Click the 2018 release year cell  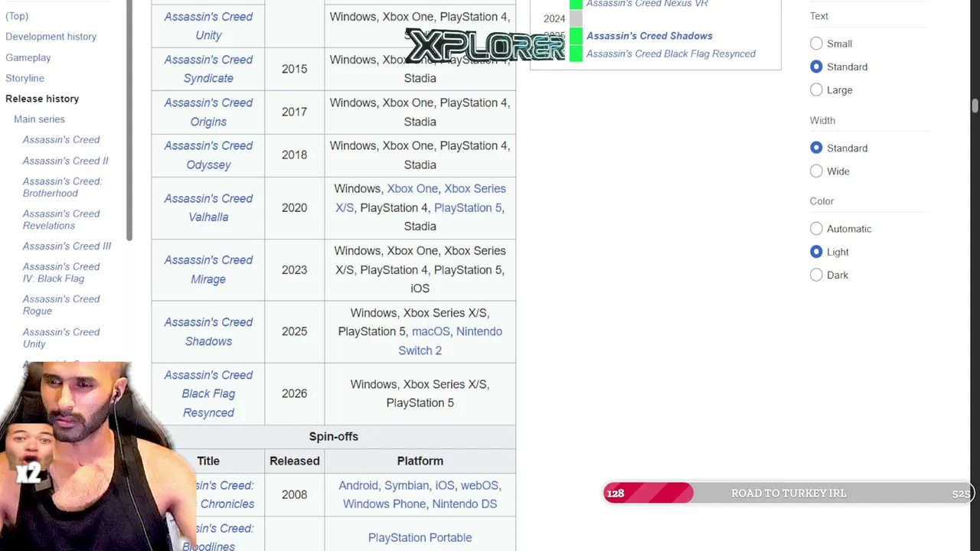(x=295, y=155)
